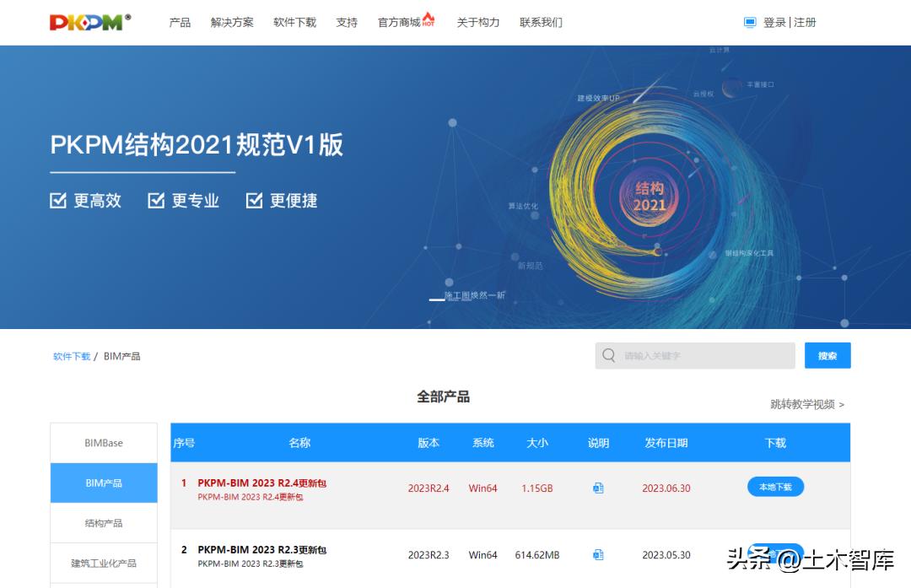
Task: Click size cell 1.15GB
Action: [x=536, y=488]
